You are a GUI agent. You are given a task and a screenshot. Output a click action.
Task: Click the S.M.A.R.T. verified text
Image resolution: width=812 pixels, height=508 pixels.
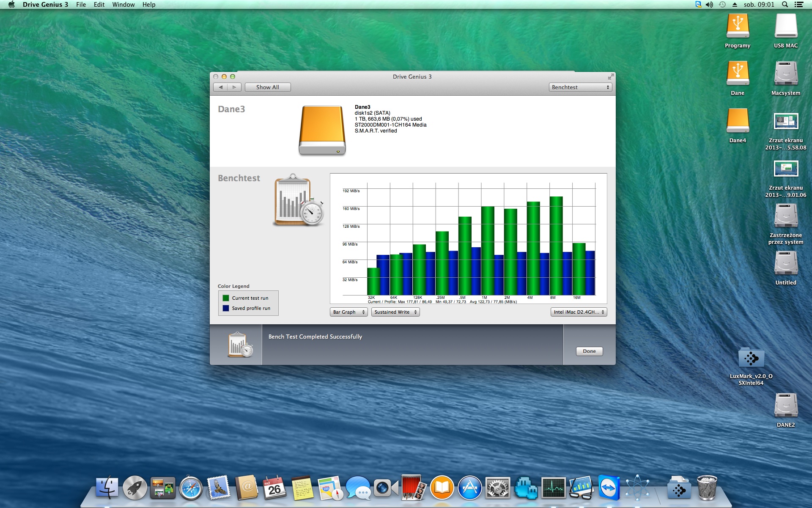pyautogui.click(x=376, y=131)
